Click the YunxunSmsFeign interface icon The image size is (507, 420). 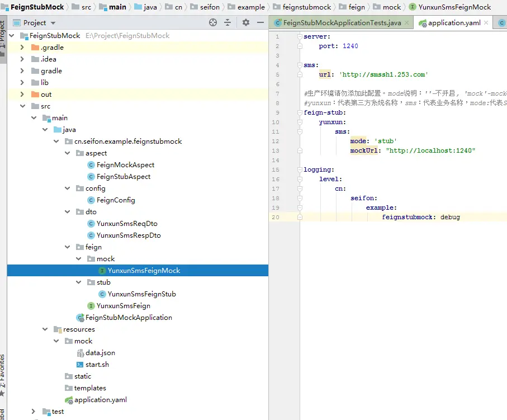91,306
